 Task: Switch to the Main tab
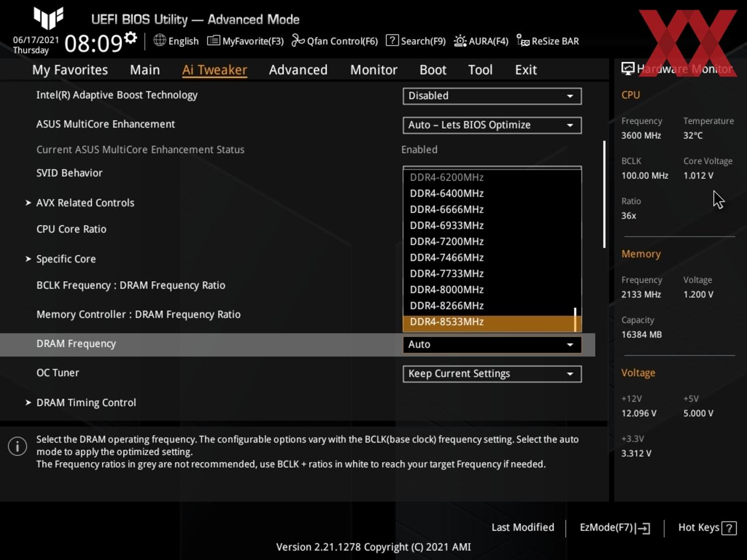click(145, 70)
